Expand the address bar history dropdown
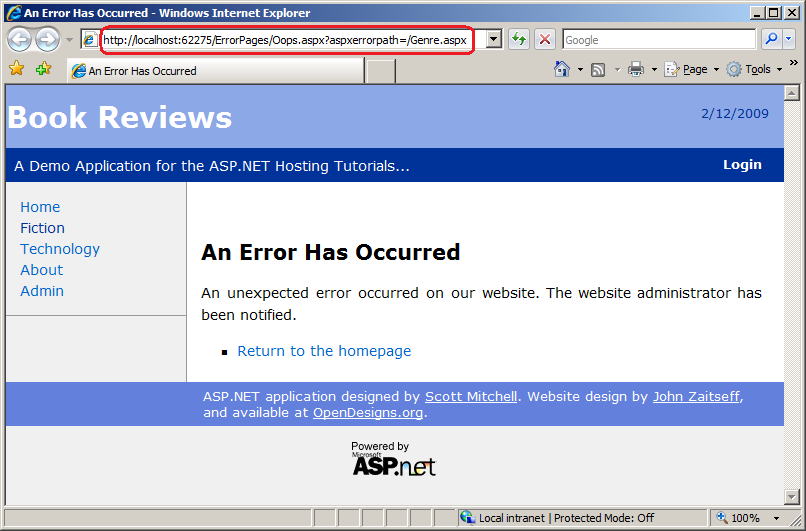Image resolution: width=806 pixels, height=531 pixels. click(494, 40)
